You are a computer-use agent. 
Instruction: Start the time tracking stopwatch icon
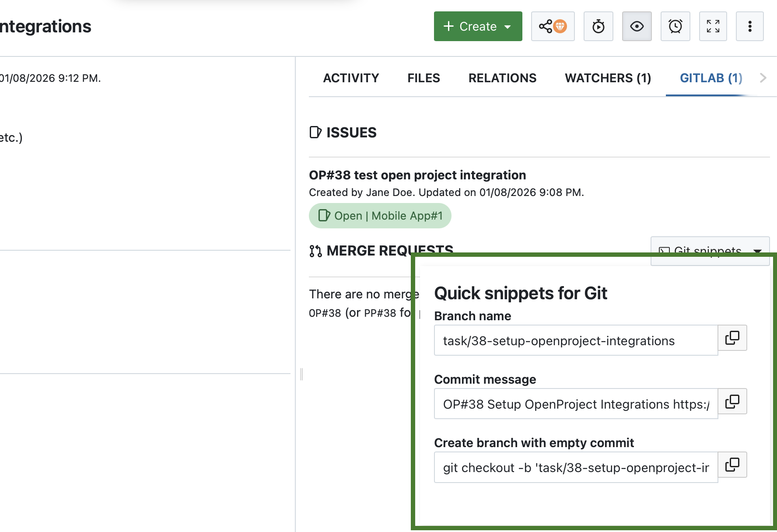click(x=598, y=26)
